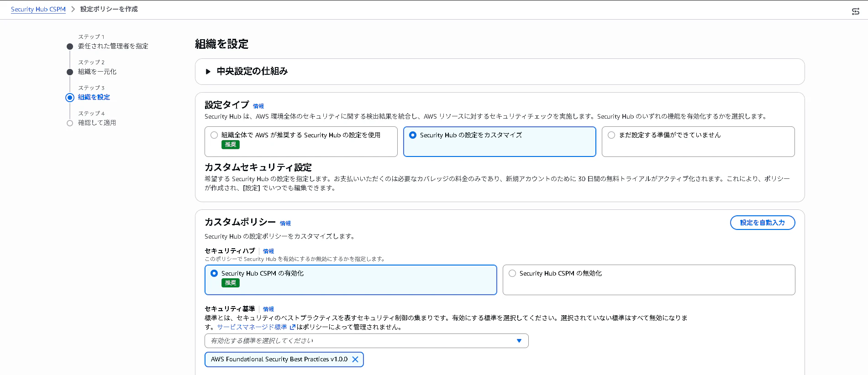Go to step 委任された管理者を指定

[113, 46]
